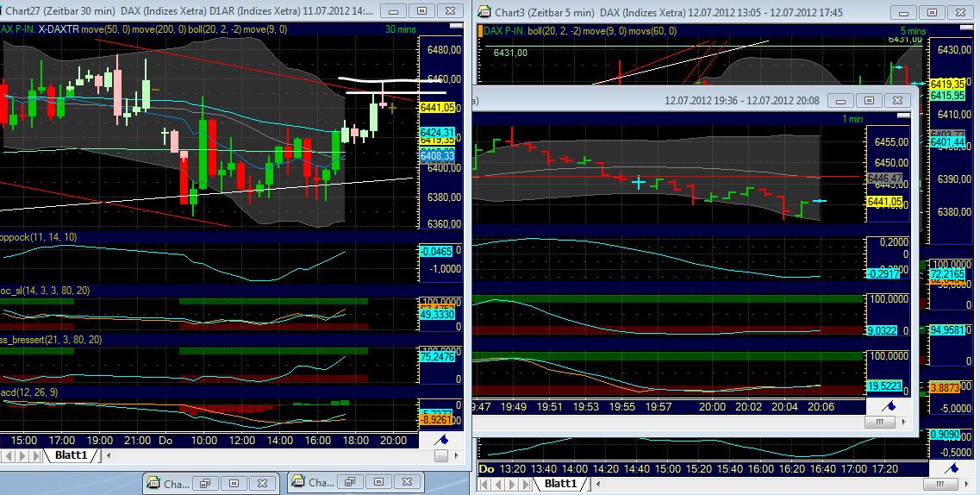The width and height of the screenshot is (980, 495).
Task: Click the blue flag icon in the 1 min chart
Action: 888,406
